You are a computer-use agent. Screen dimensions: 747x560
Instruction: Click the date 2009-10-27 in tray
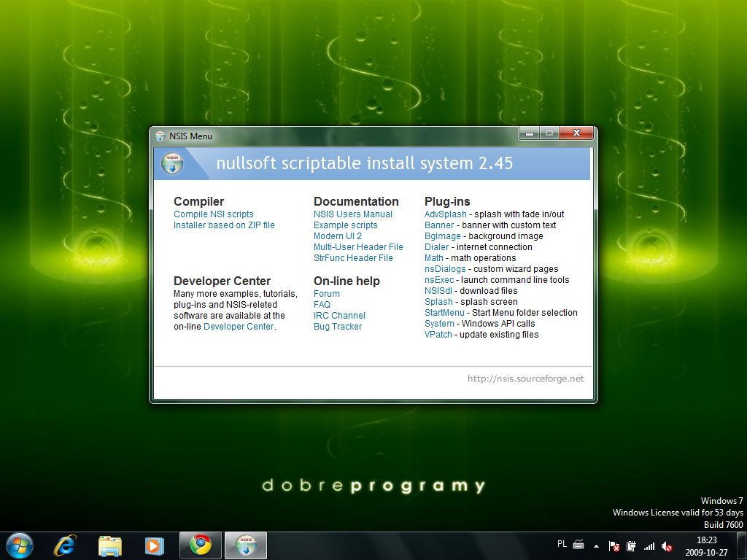(x=706, y=553)
